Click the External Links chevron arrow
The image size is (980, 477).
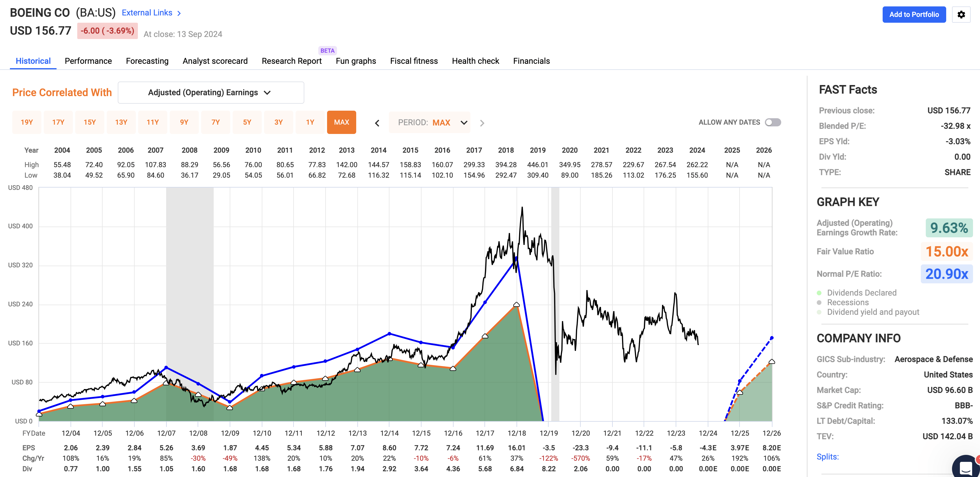179,13
